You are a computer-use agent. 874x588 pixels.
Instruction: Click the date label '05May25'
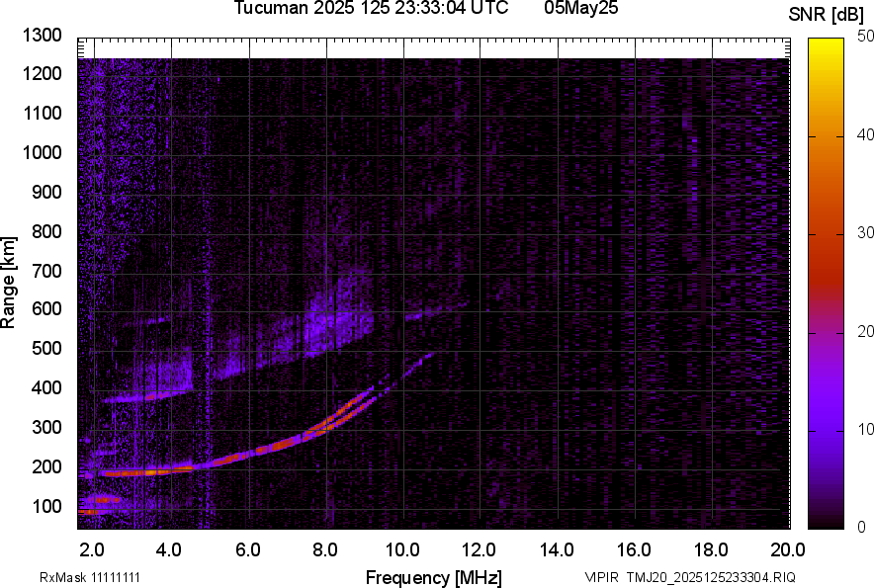581,8
